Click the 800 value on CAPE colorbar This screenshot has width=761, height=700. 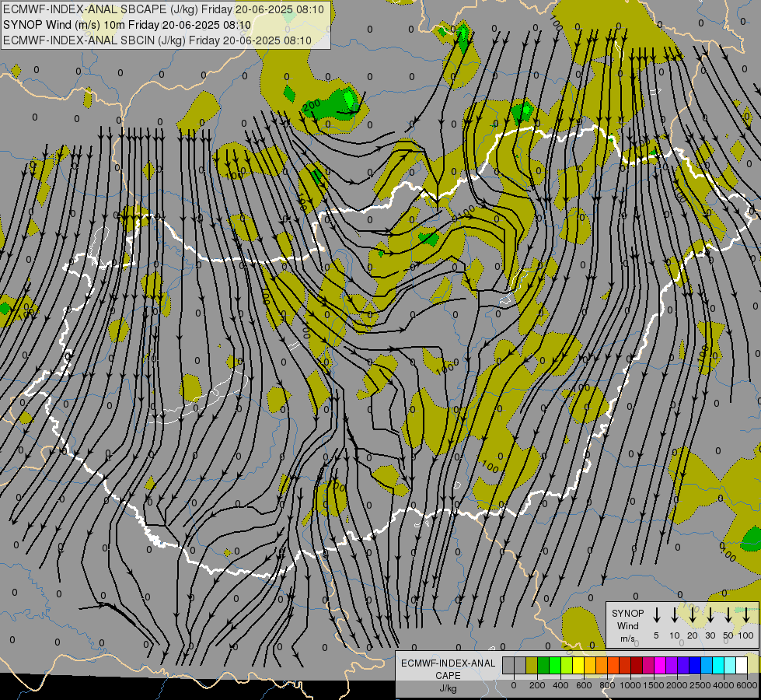(x=607, y=685)
